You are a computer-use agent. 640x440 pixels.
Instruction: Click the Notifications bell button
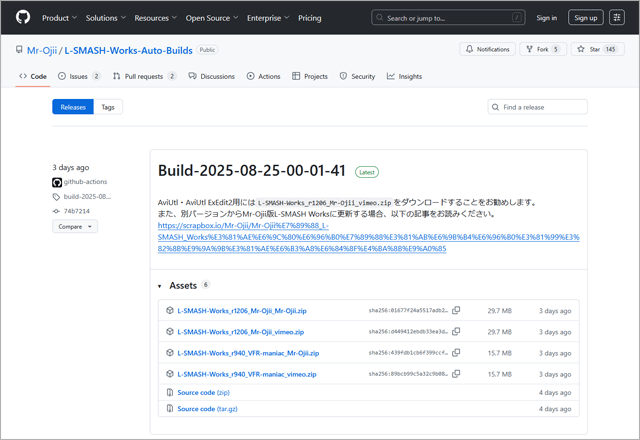(x=487, y=49)
